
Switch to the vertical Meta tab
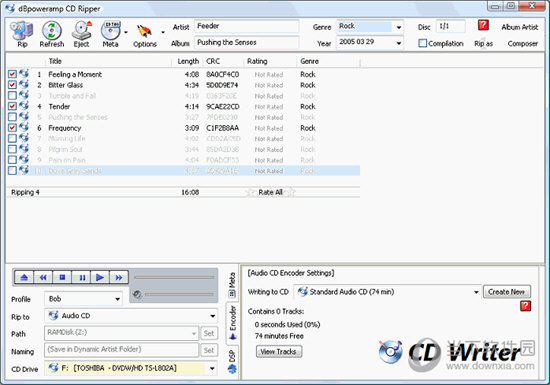[232, 285]
